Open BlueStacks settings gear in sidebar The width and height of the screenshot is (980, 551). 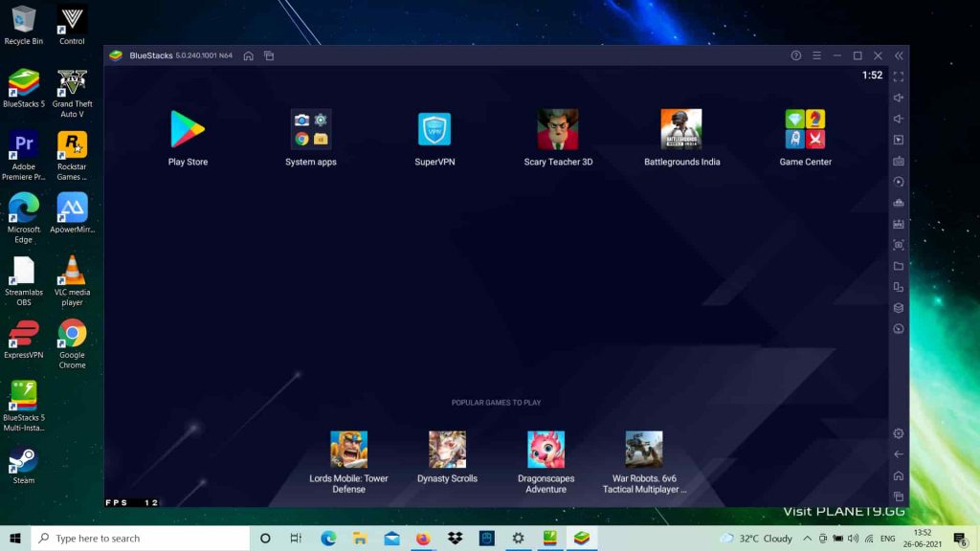click(899, 433)
